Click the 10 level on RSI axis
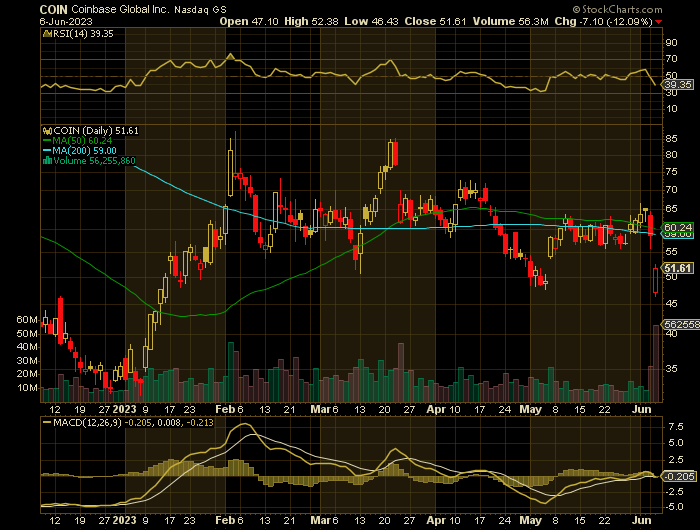The width and height of the screenshot is (700, 530). tap(671, 109)
